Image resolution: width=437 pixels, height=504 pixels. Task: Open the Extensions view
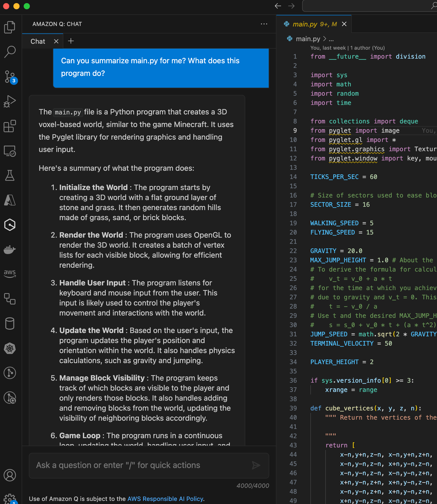[x=10, y=126]
